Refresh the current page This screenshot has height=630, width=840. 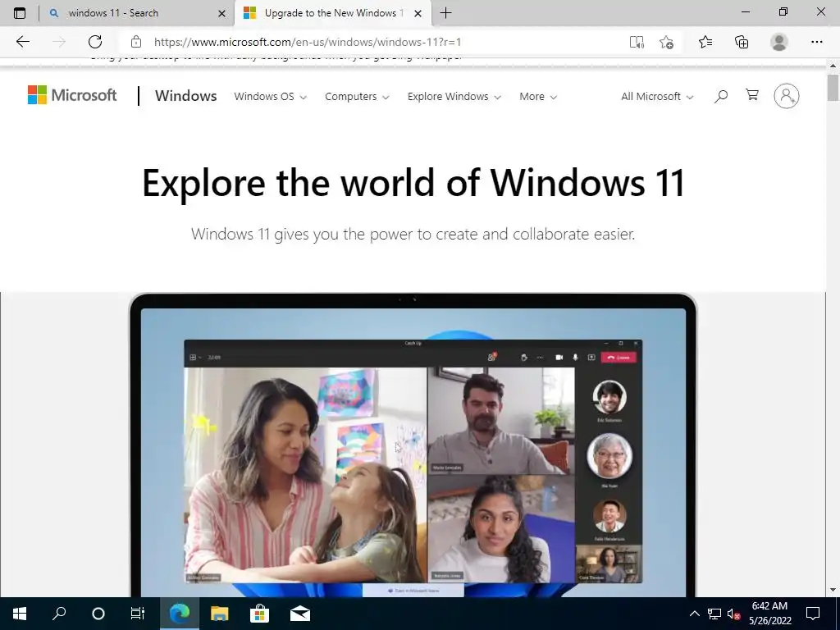click(x=95, y=42)
